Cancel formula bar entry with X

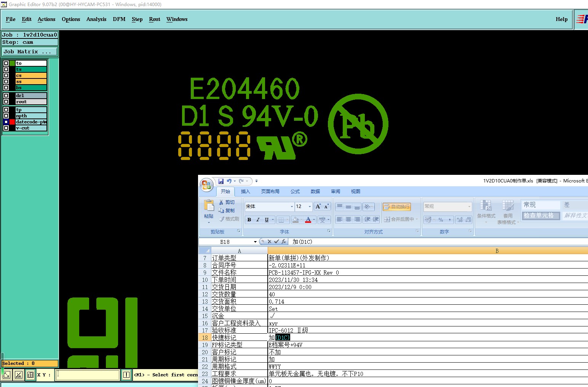tap(269, 241)
